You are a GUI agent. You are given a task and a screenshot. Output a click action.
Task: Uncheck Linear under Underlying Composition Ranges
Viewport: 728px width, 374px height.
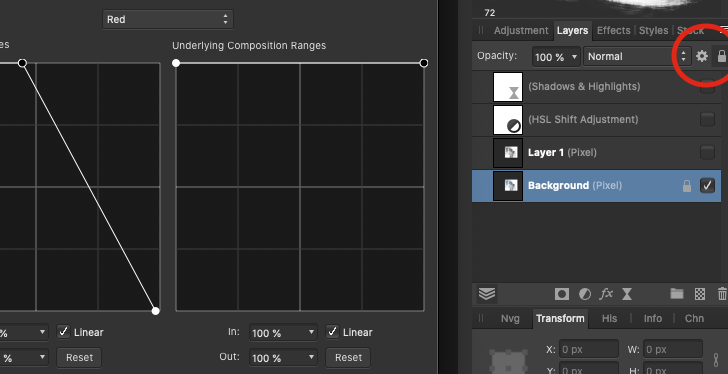332,332
